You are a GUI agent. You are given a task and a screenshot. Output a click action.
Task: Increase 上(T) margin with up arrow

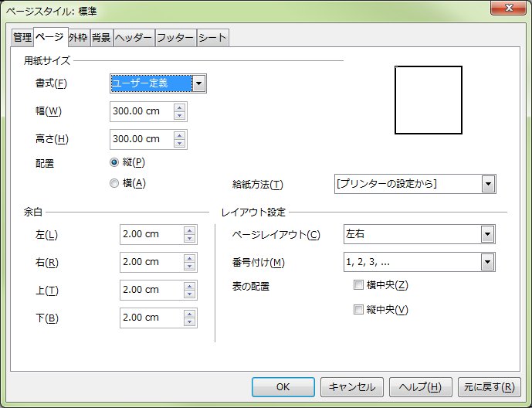pyautogui.click(x=190, y=286)
